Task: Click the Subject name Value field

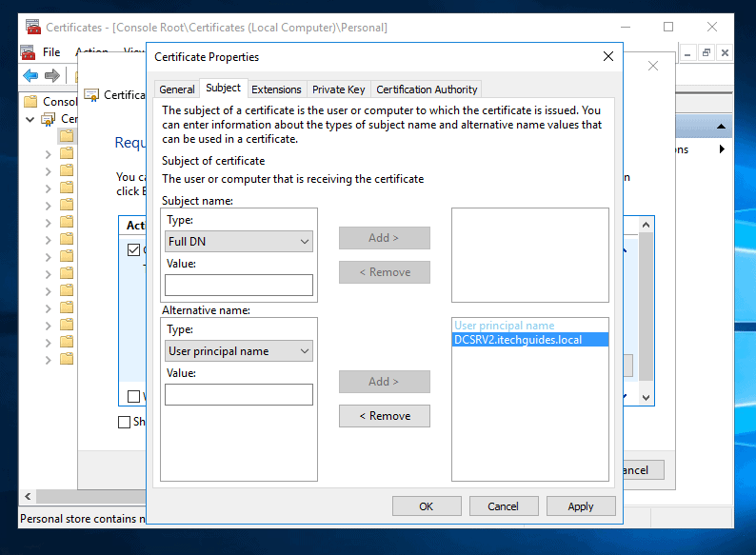Action: click(x=239, y=285)
